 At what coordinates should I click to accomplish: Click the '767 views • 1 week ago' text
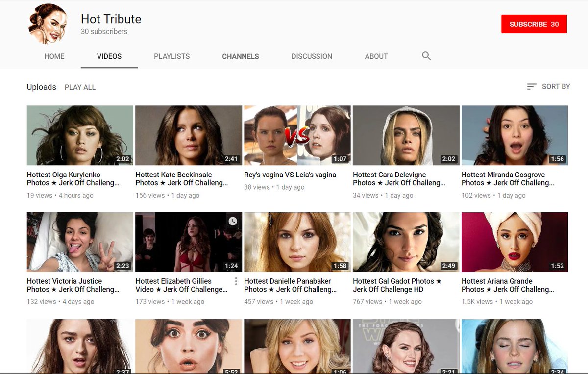tap(387, 302)
